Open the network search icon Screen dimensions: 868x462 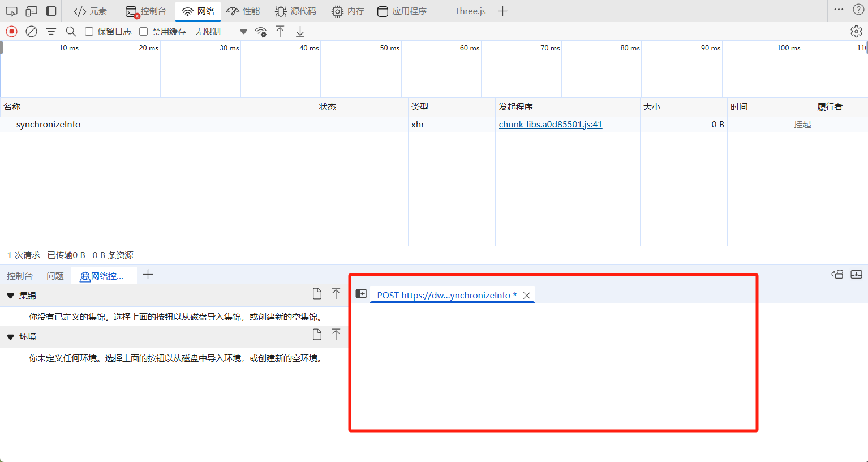71,32
